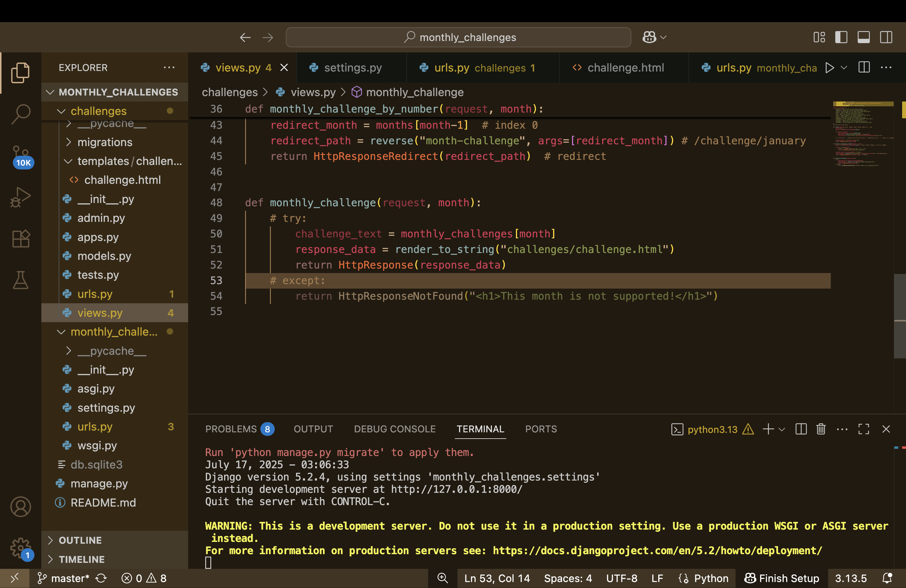Toggle the primary side bar
Image resolution: width=906 pixels, height=588 pixels.
pyautogui.click(x=841, y=37)
